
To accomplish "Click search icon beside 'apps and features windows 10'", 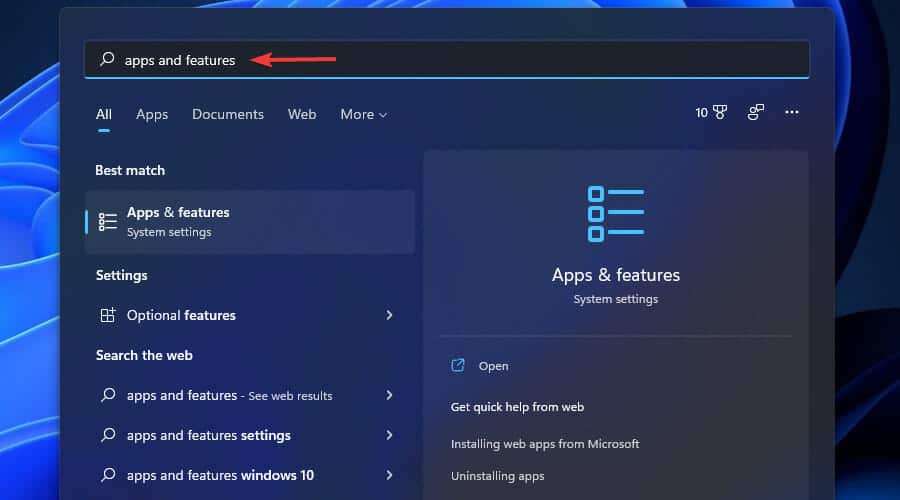I will 108,475.
